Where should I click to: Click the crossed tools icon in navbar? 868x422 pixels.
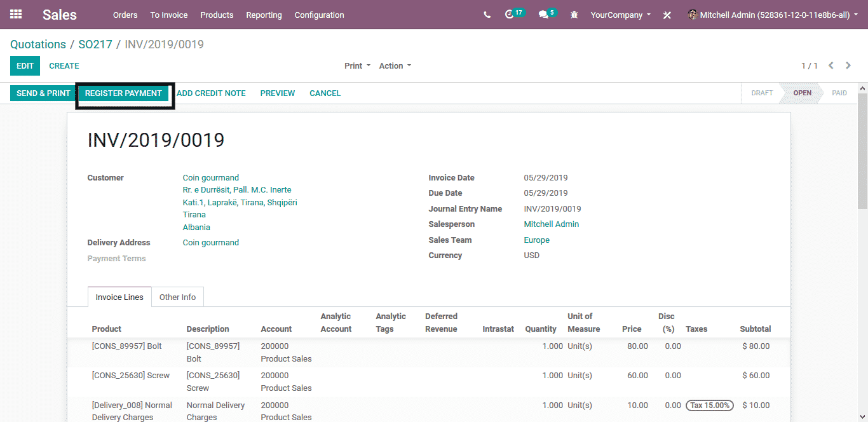[667, 15]
